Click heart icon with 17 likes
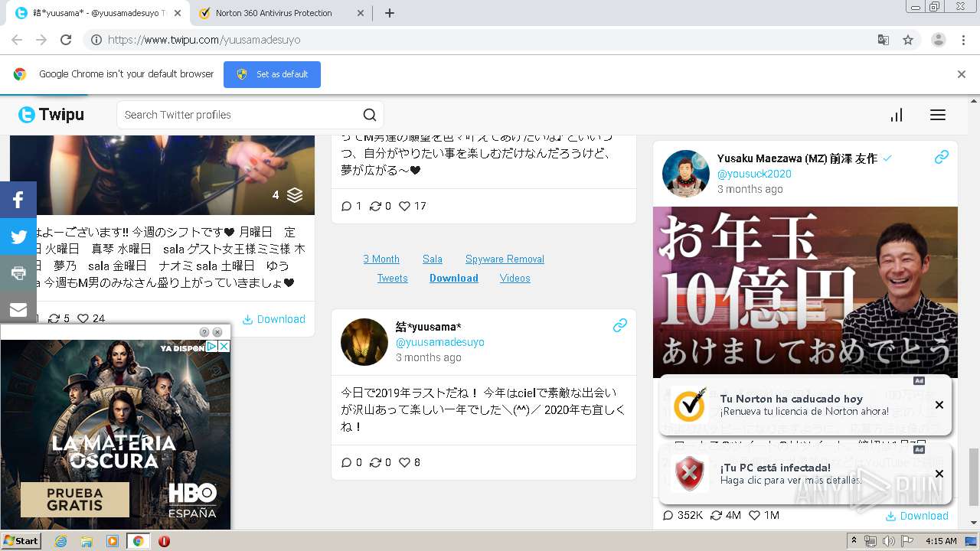This screenshot has width=980, height=551. point(405,206)
